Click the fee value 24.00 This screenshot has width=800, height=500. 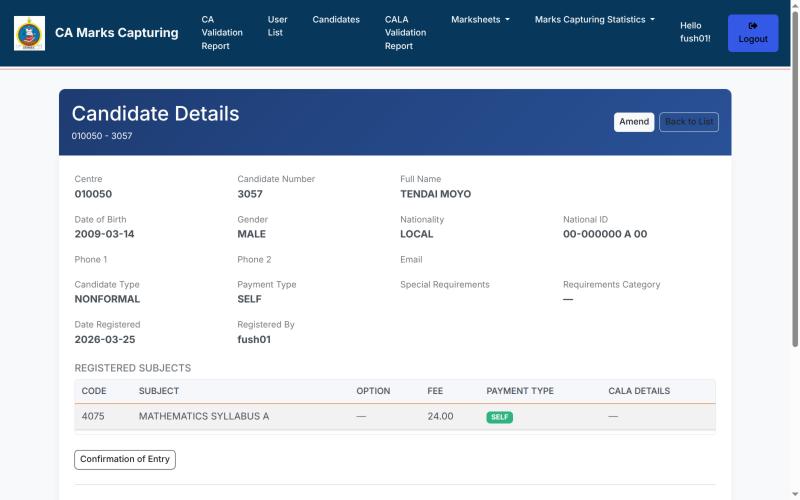click(440, 416)
